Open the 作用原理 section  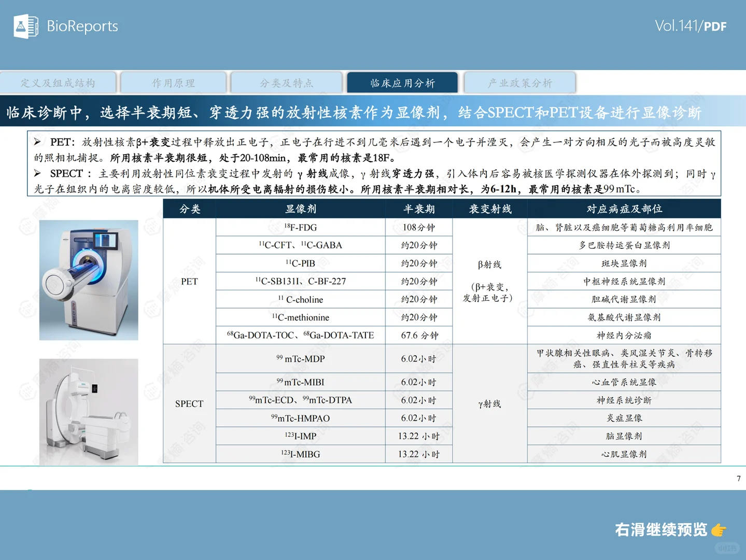173,82
